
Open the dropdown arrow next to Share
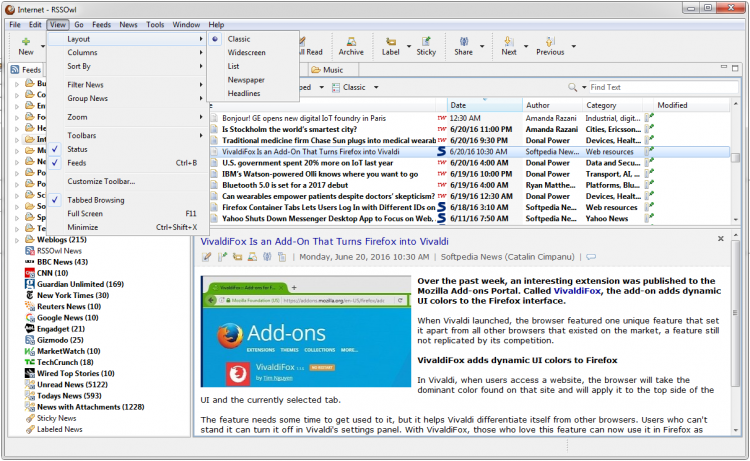pos(482,46)
